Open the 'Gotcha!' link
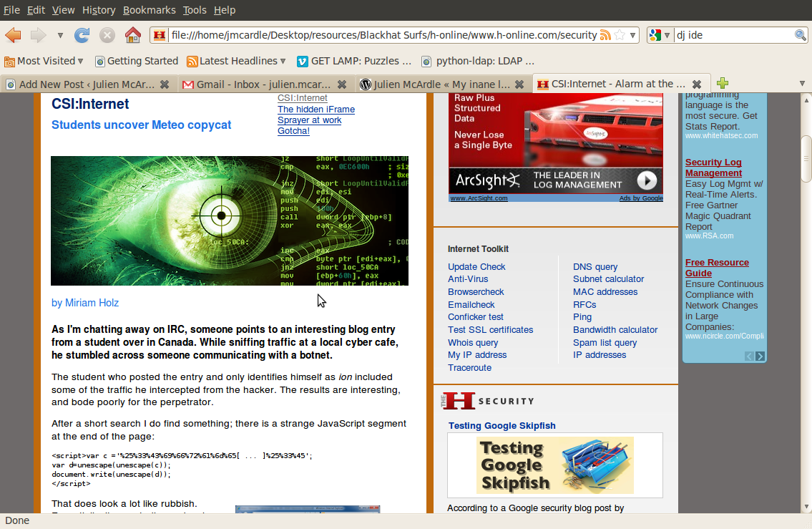The height and width of the screenshot is (529, 812). 293,131
